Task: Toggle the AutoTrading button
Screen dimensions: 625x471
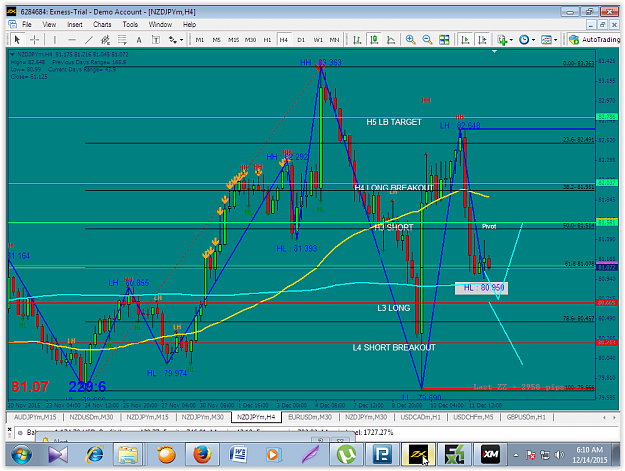Action: tap(594, 39)
